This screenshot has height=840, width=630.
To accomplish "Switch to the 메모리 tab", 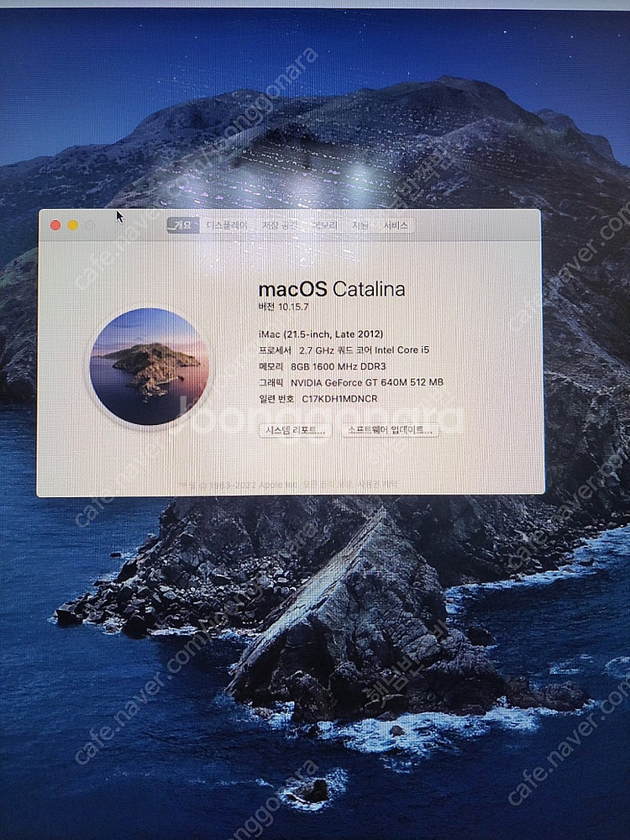I will [325, 225].
